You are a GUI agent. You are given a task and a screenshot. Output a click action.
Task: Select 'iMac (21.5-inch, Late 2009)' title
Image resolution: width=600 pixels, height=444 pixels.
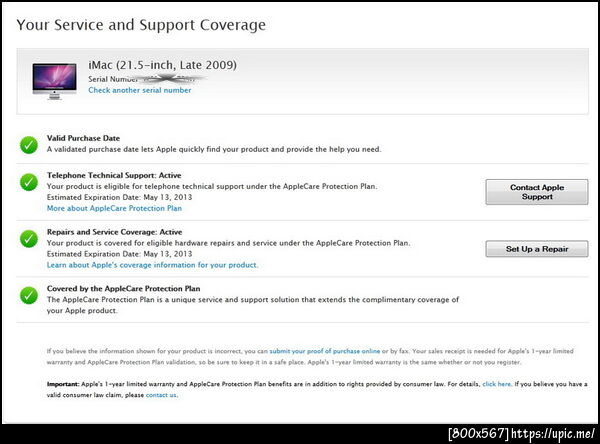pos(162,65)
